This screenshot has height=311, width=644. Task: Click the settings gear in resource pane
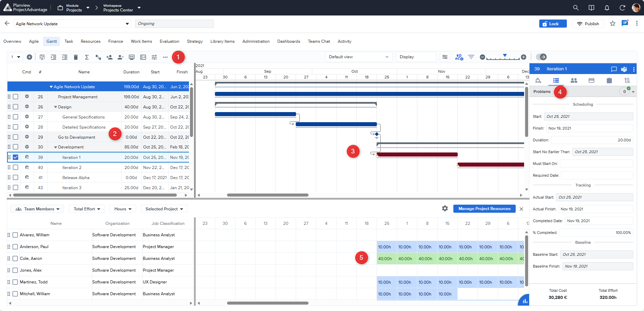click(x=445, y=209)
